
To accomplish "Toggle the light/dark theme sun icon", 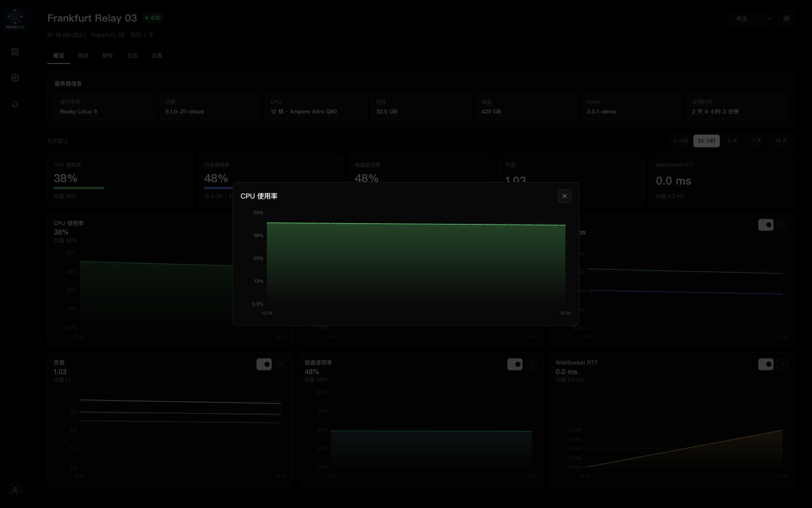I will coord(786,19).
